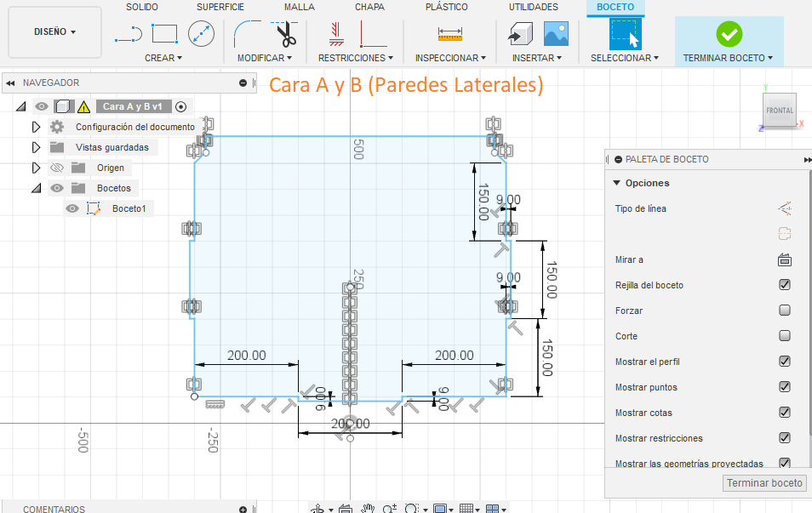Viewport: 812px width, 513px height.
Task: Toggle Rejilla del boceto checkbox
Action: pos(785,285)
